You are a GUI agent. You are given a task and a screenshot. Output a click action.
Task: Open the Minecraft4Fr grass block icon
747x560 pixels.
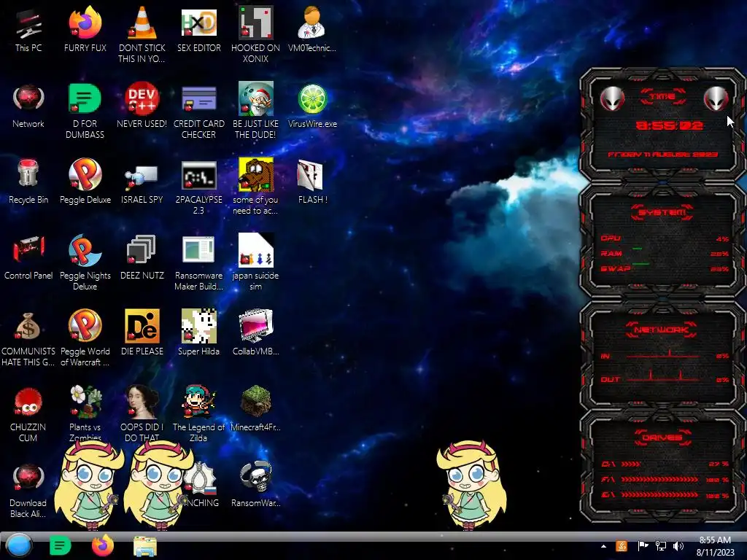click(255, 408)
